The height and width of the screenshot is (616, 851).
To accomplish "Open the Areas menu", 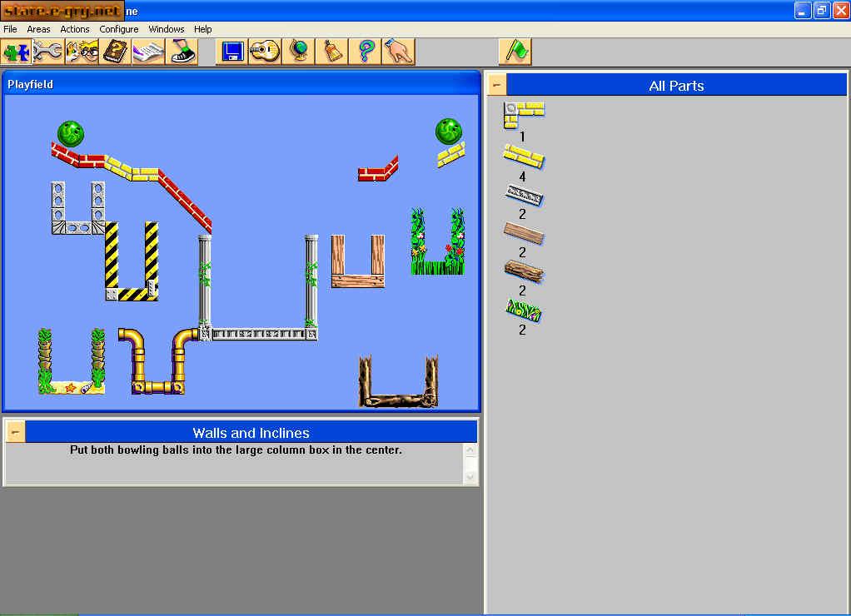I will pyautogui.click(x=38, y=29).
